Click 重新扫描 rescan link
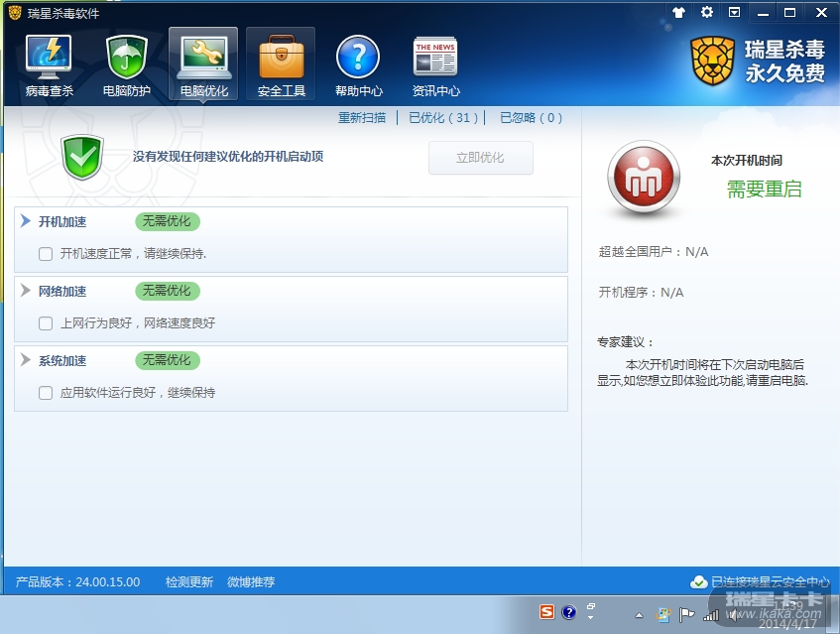840x634 pixels. (362, 117)
